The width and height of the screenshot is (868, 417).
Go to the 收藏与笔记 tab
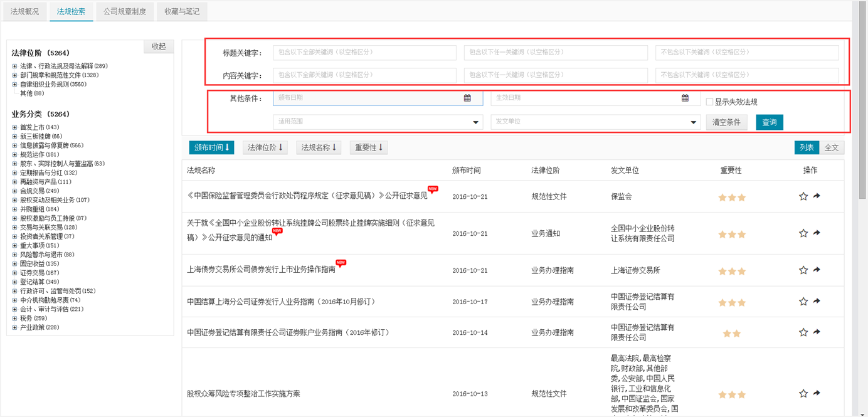click(x=182, y=11)
